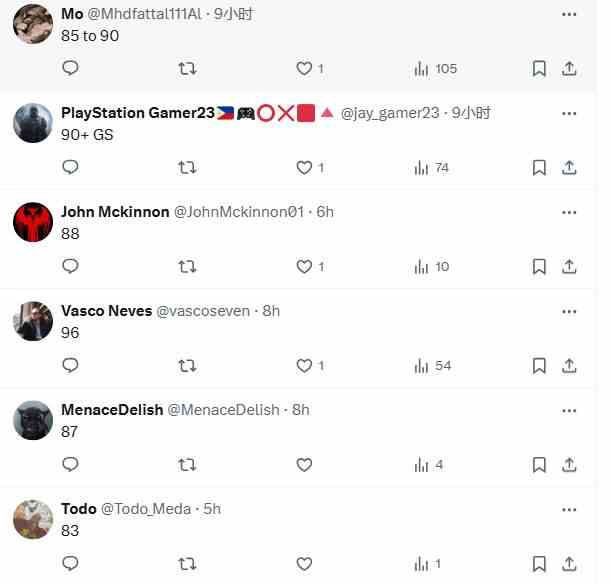Viewport: 611px width, 584px height.
Task: Click the MenaceDelish display name
Action: click(112, 410)
